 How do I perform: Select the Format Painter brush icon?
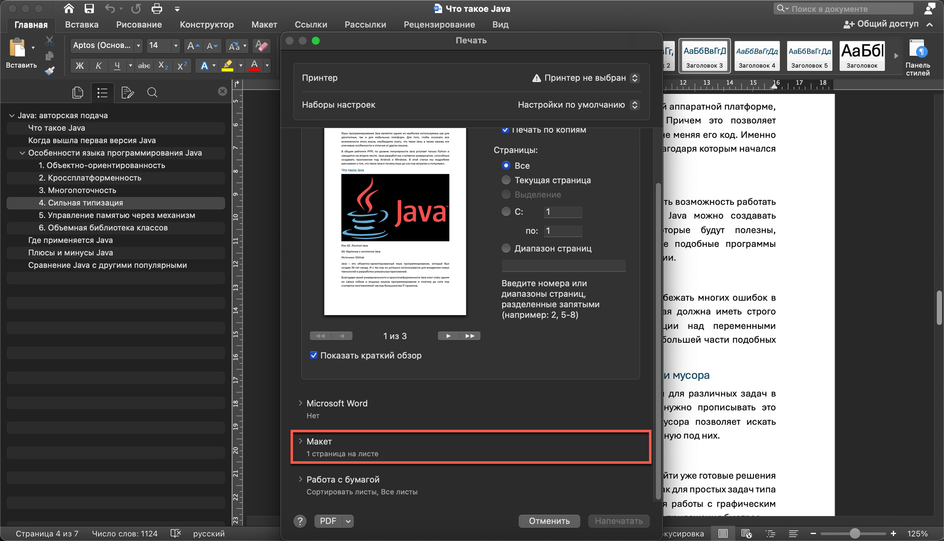tap(49, 70)
